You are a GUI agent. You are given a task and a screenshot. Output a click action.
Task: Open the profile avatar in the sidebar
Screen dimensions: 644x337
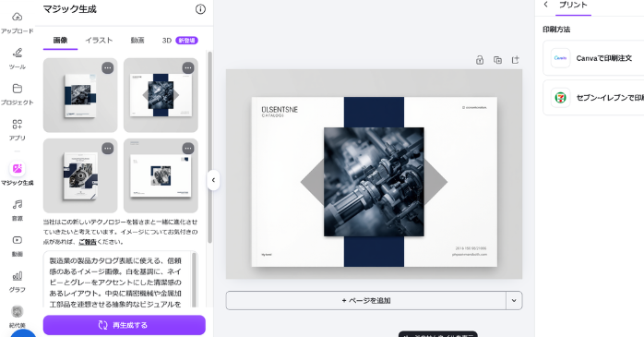click(17, 311)
